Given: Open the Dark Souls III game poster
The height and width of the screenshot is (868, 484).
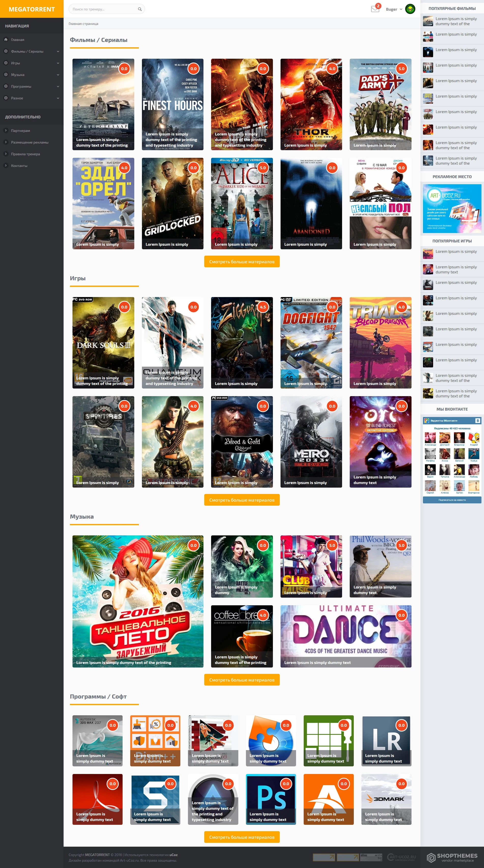Looking at the screenshot, I should (103, 343).
